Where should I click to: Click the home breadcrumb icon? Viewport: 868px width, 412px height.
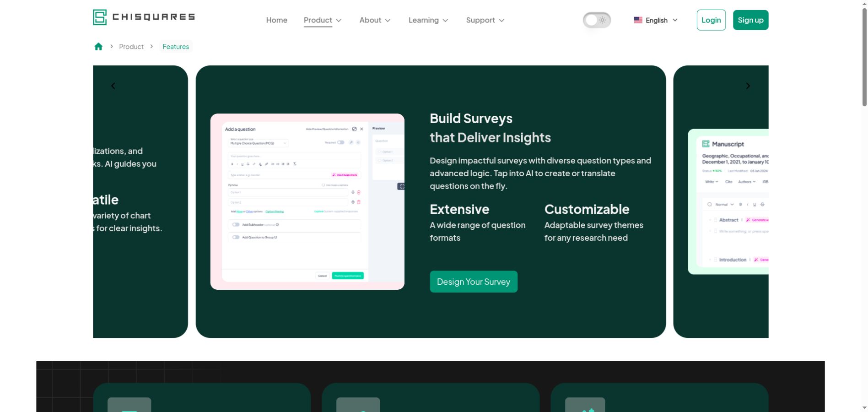coord(98,47)
